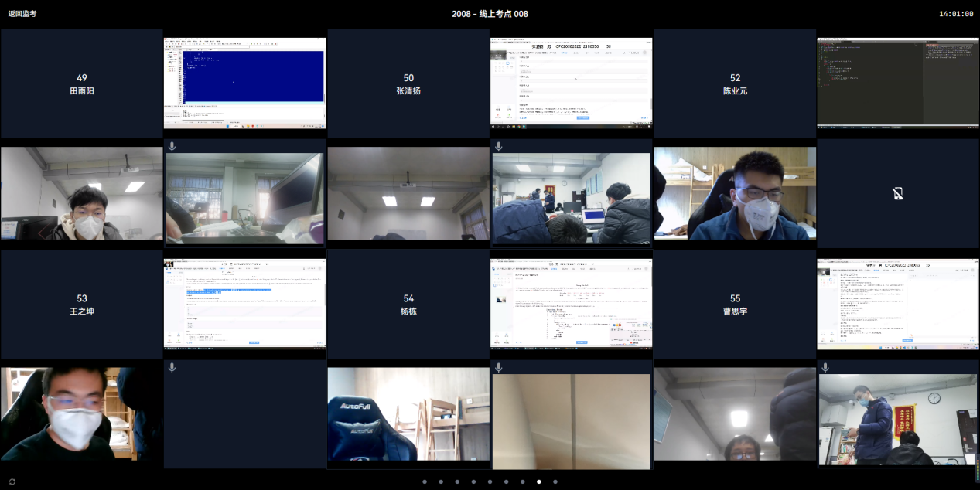Select the highlighted active pagination dot
The height and width of the screenshot is (490, 980).
[538, 481]
